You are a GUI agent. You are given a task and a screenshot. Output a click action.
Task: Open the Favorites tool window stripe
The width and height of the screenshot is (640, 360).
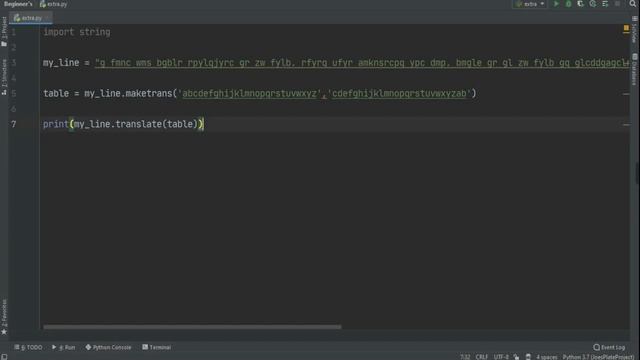(4, 317)
